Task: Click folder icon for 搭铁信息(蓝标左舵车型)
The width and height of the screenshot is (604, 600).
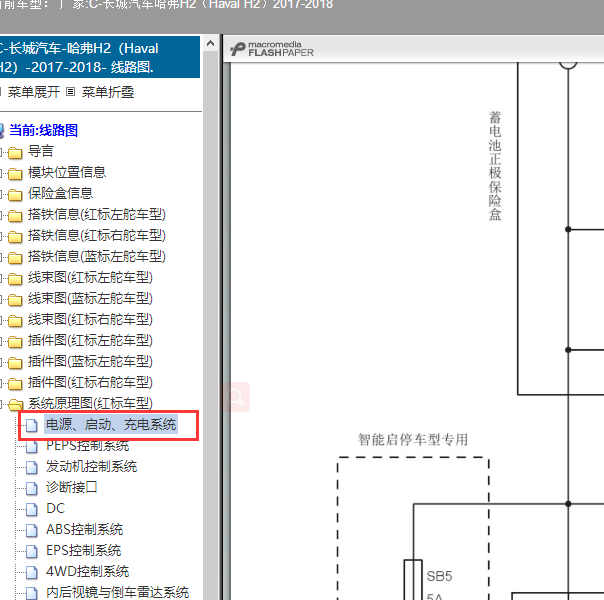Action: tap(15, 258)
